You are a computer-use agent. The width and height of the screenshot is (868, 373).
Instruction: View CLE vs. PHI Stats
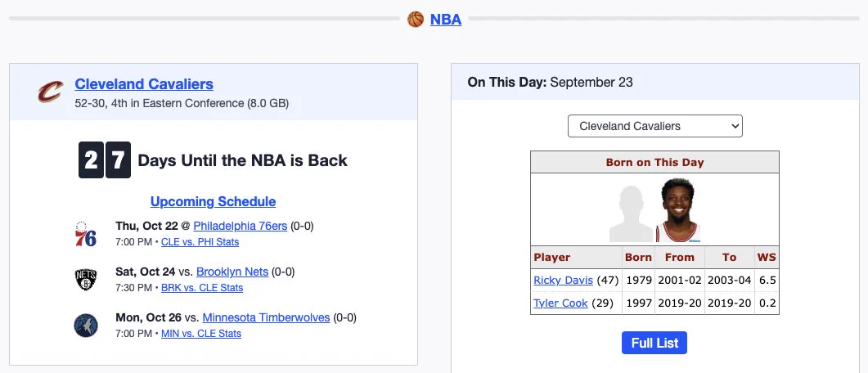pyautogui.click(x=200, y=242)
